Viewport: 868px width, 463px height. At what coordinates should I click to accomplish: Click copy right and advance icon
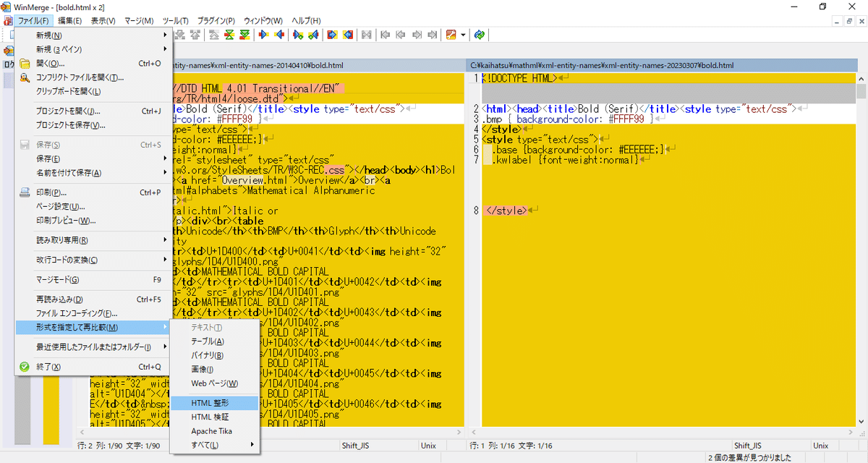(x=297, y=35)
